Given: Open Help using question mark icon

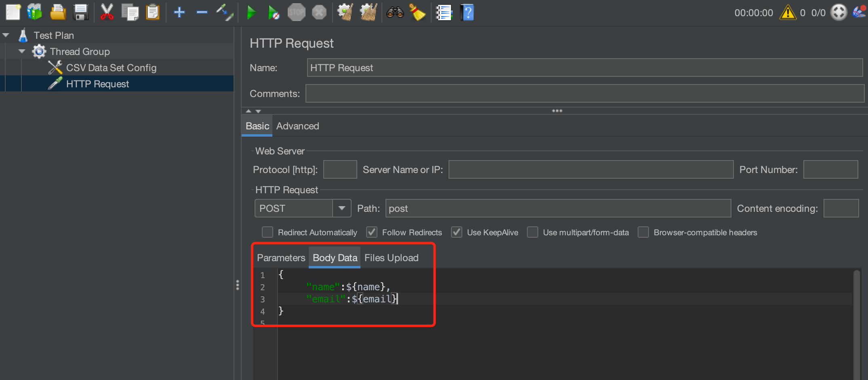Looking at the screenshot, I should click(x=467, y=12).
